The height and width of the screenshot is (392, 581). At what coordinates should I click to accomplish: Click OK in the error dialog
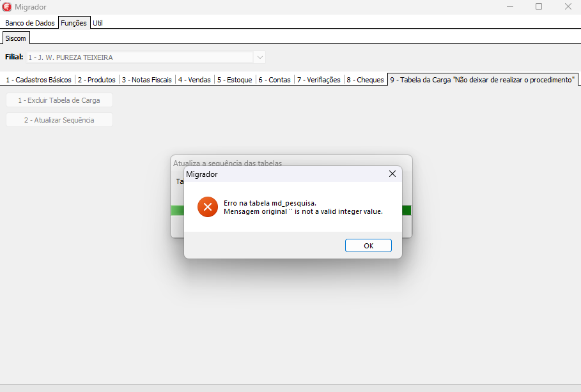pos(368,246)
